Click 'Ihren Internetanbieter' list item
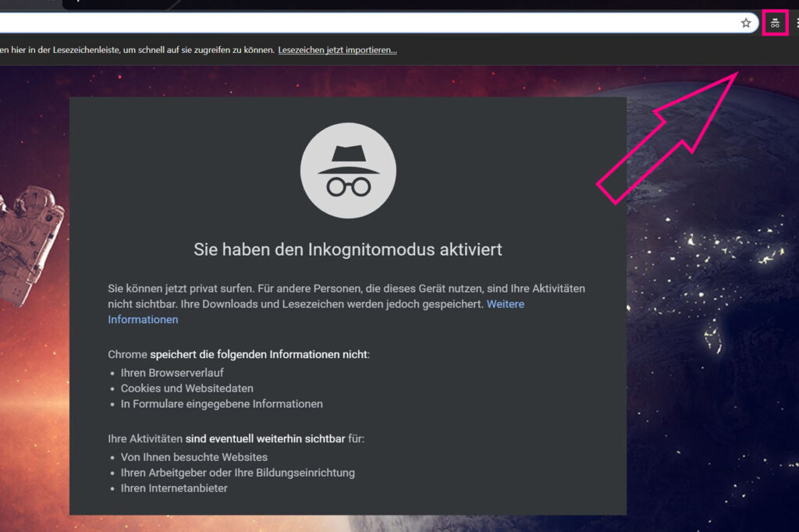Viewport: 799px width, 532px height. tap(174, 488)
